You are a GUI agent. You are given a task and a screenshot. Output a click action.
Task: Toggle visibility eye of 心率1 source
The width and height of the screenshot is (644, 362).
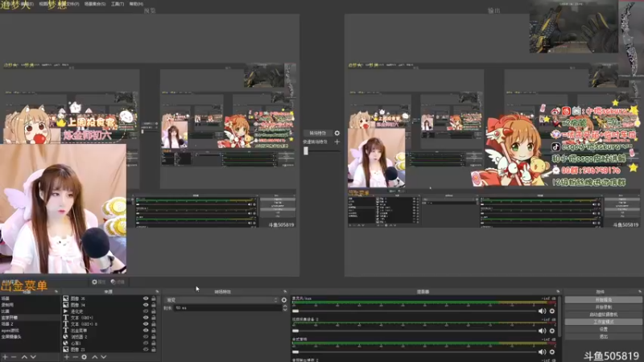[x=146, y=343]
